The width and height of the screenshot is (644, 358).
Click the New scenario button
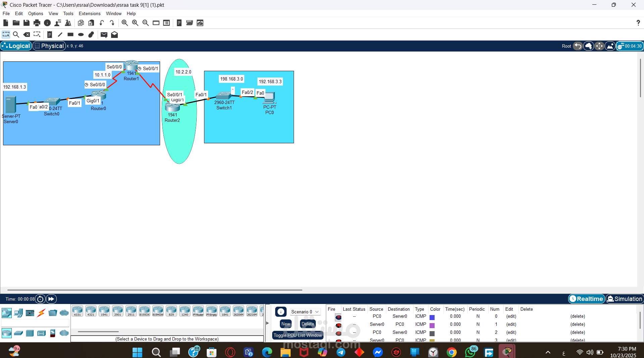point(286,324)
